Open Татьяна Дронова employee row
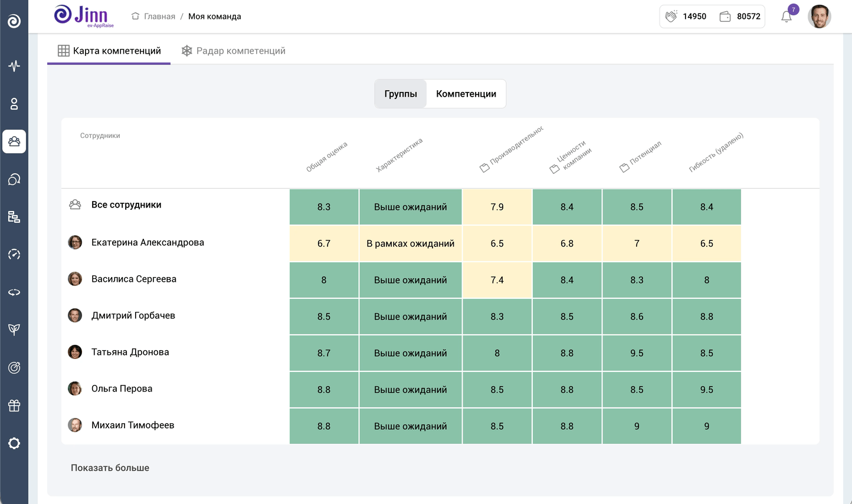This screenshot has height=504, width=852. tap(130, 352)
